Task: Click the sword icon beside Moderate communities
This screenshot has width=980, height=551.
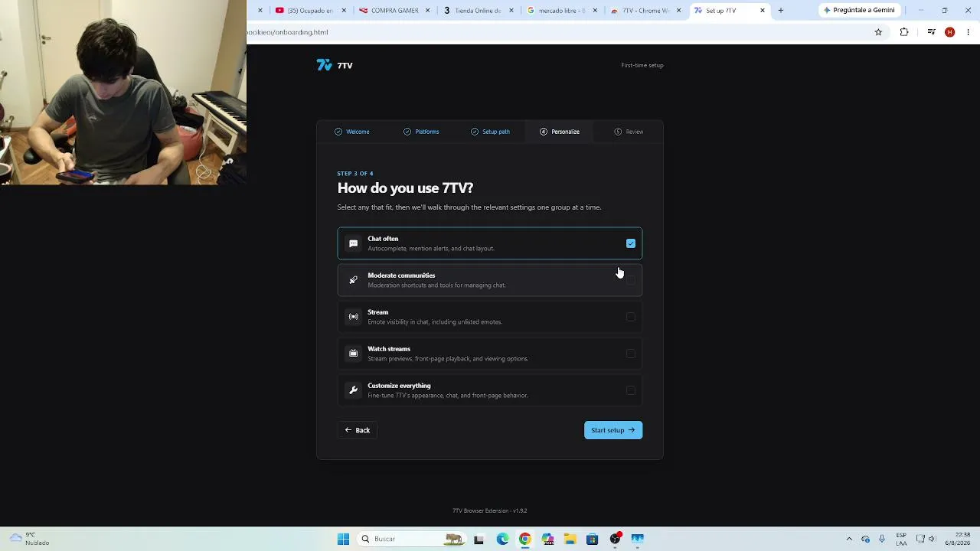Action: (x=353, y=280)
